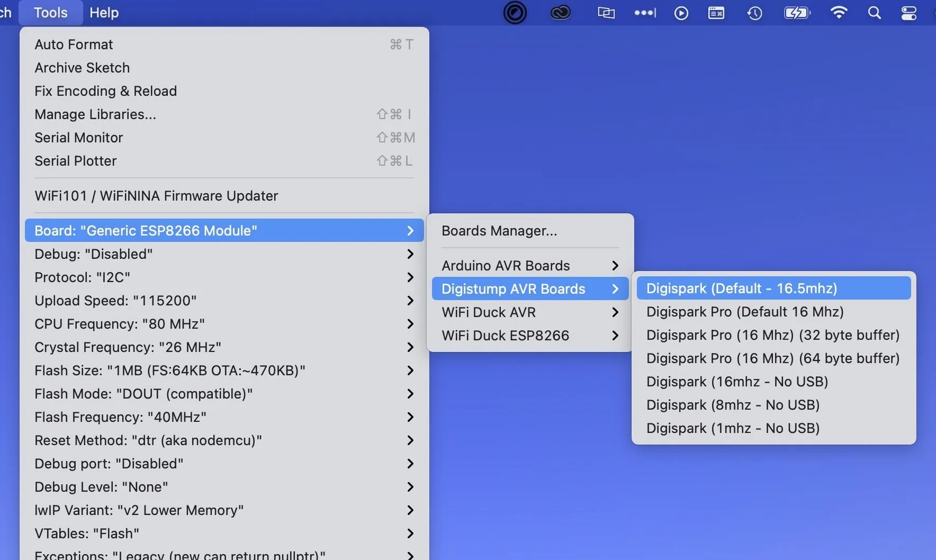The width and height of the screenshot is (936, 560).
Task: Expand WiFi Duck AVR submenu
Action: [x=530, y=312]
